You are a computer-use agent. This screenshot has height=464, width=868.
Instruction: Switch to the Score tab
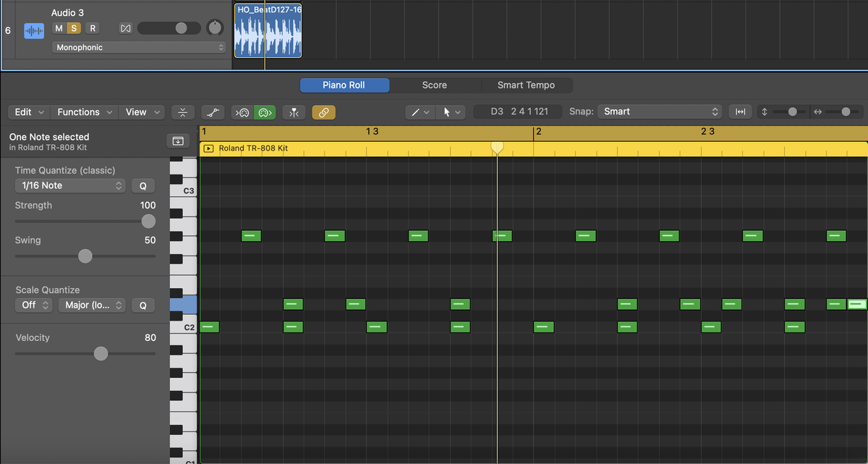pos(435,85)
